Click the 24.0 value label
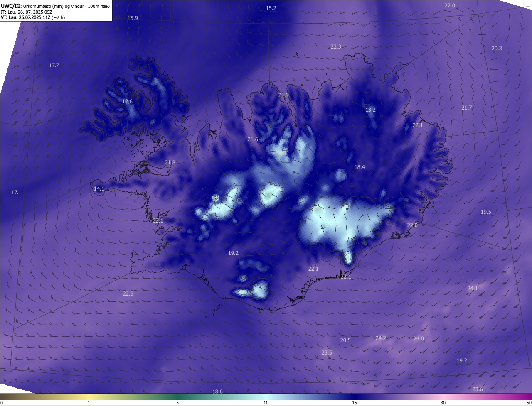 419,338
